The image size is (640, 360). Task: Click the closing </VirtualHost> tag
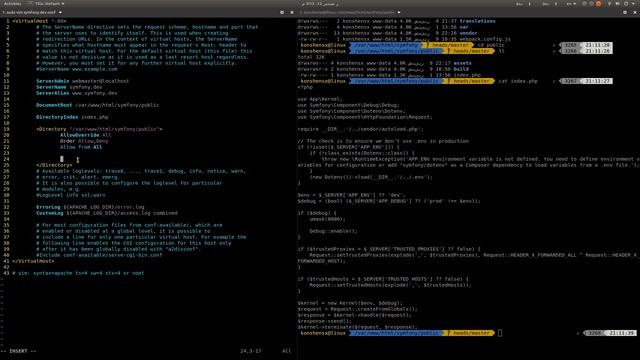click(x=33, y=261)
